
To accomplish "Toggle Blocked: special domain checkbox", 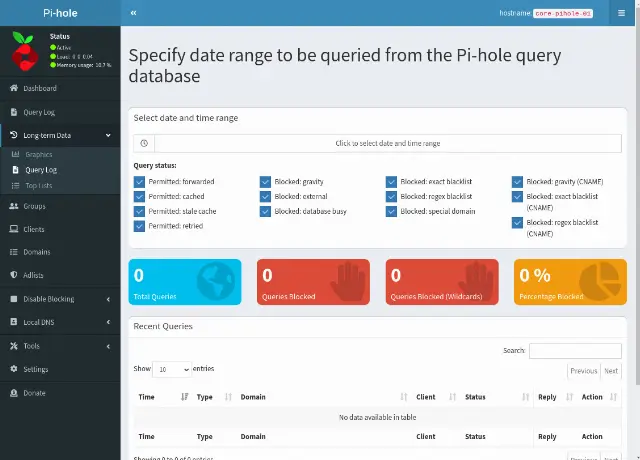I will 391,211.
